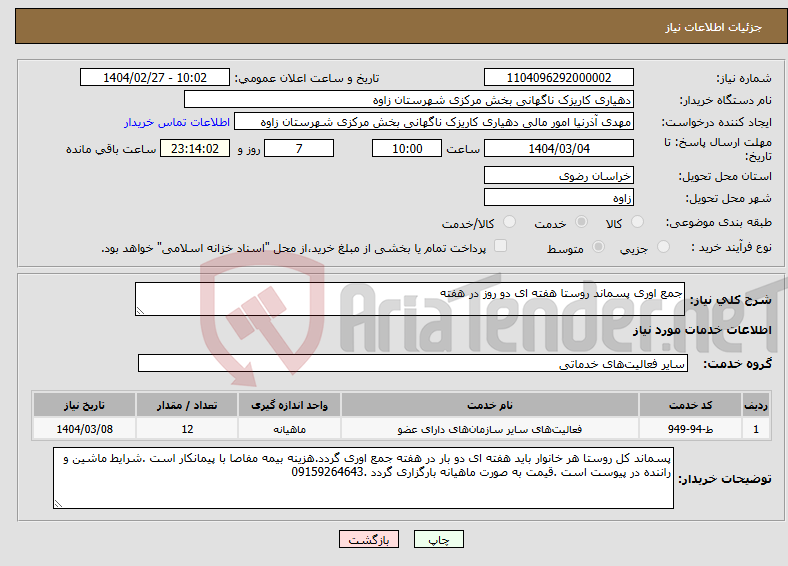Click the resize handle of buyer notes textarea
The width and height of the screenshot is (788, 566).
(x=58, y=504)
